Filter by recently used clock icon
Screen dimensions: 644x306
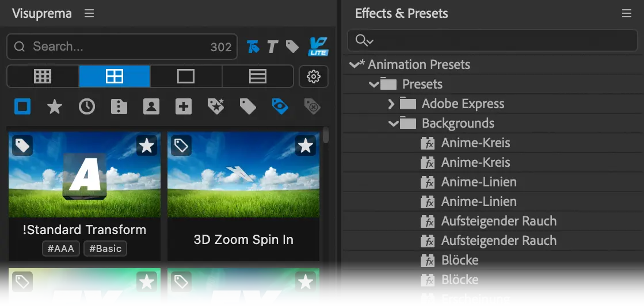click(x=87, y=107)
